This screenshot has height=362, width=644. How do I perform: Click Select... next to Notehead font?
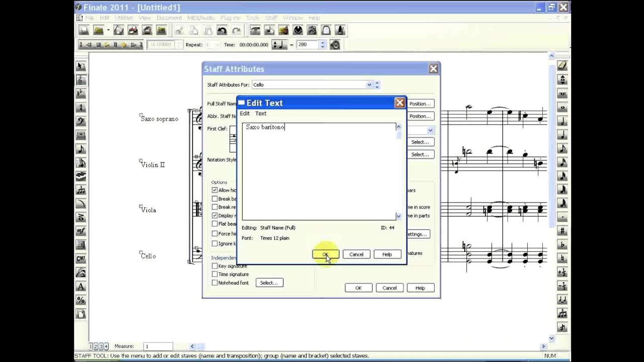click(269, 283)
